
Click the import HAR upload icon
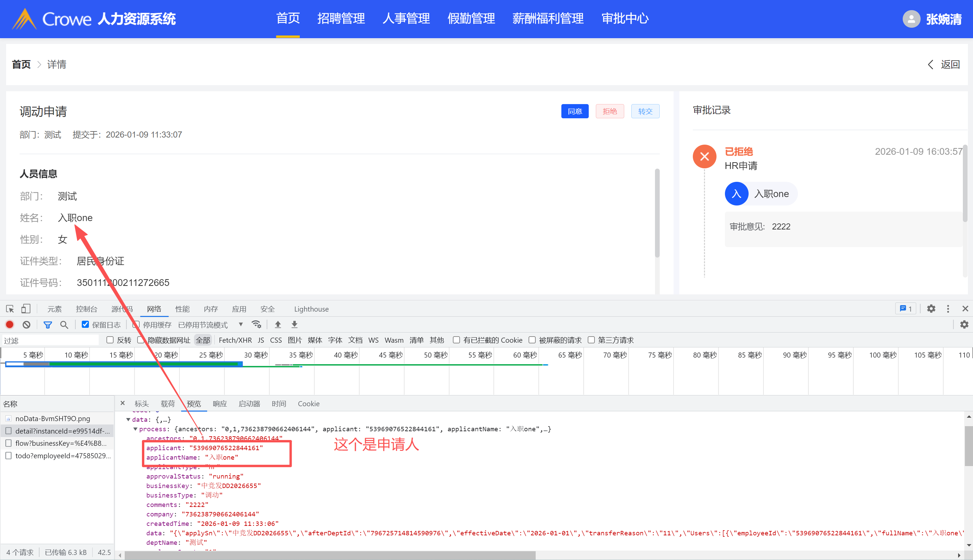pyautogui.click(x=278, y=325)
